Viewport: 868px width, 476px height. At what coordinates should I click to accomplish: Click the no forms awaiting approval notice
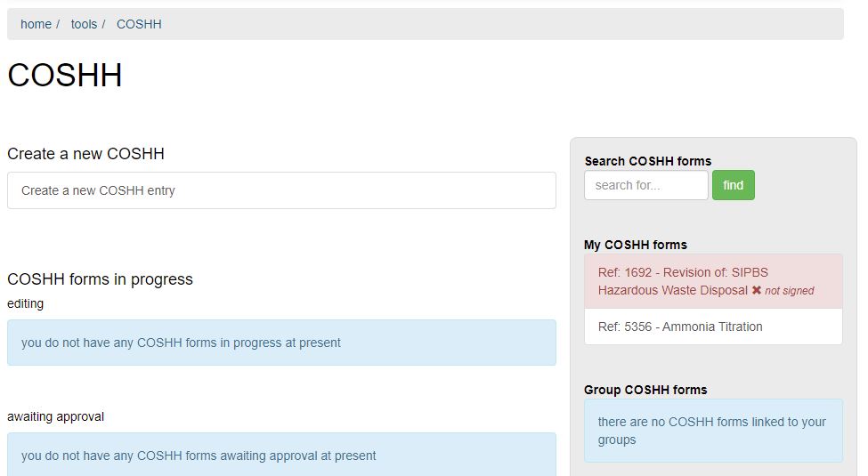pyautogui.click(x=281, y=456)
